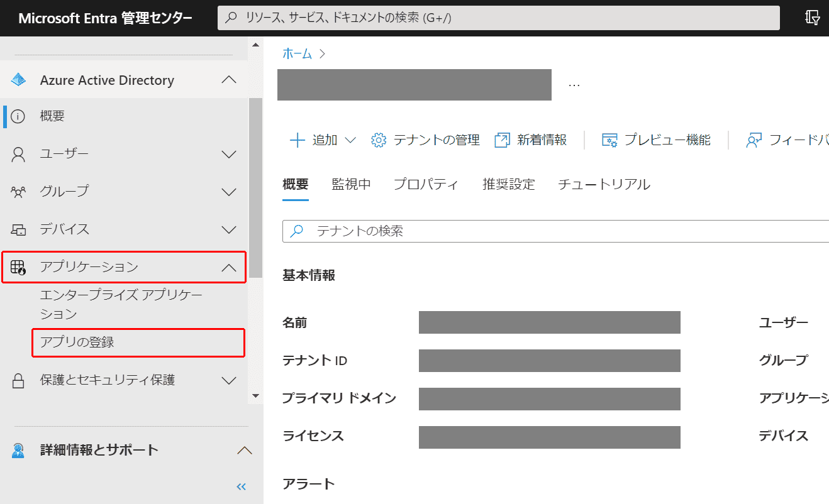The image size is (829, 504).
Task: Click the グループ people icon
Action: [x=18, y=192]
